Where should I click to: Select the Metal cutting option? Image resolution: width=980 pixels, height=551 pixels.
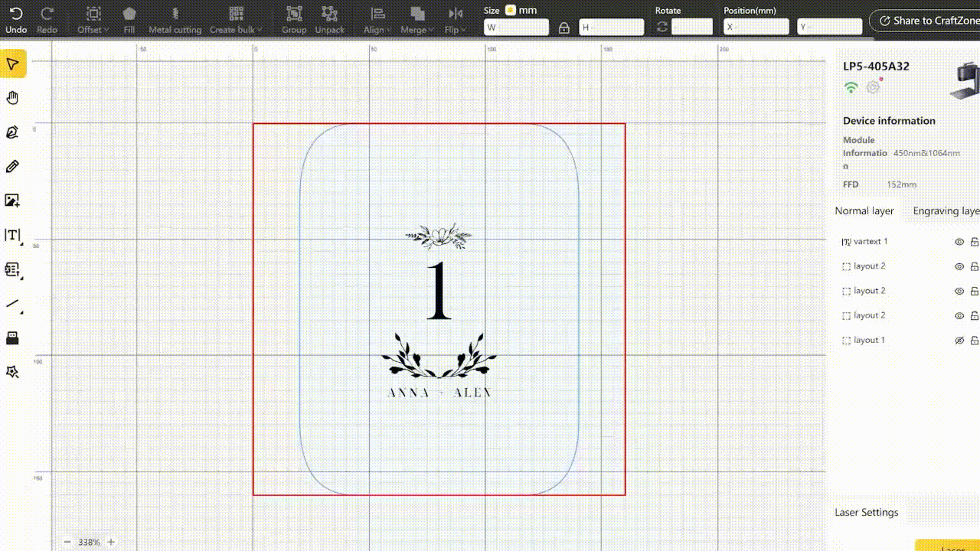tap(175, 20)
